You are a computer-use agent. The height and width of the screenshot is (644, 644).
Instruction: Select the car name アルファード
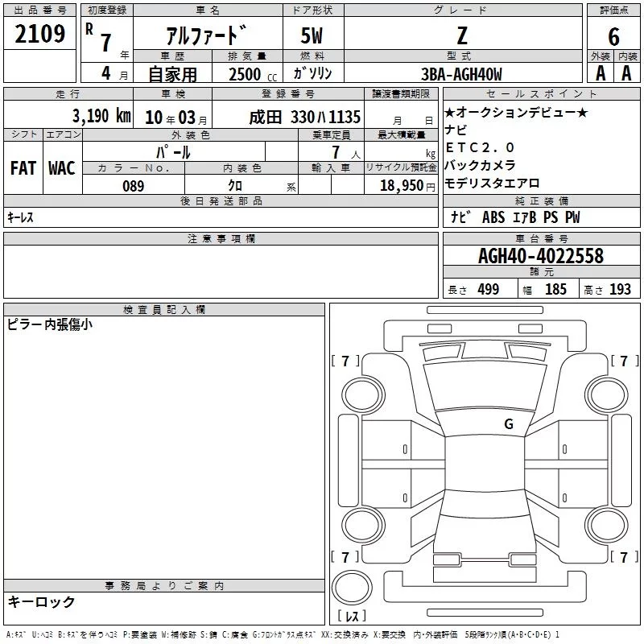pos(206,37)
